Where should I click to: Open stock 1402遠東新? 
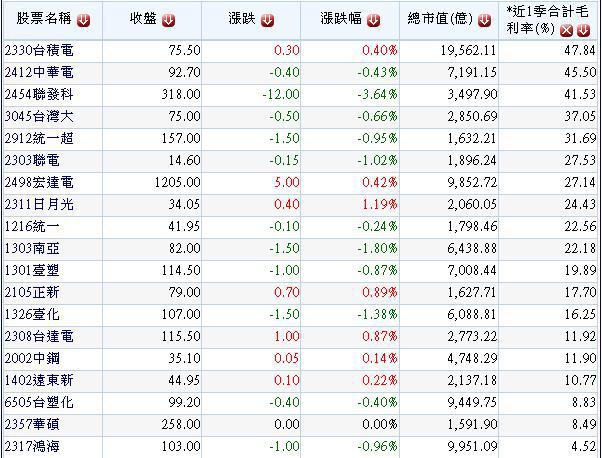tap(39, 380)
